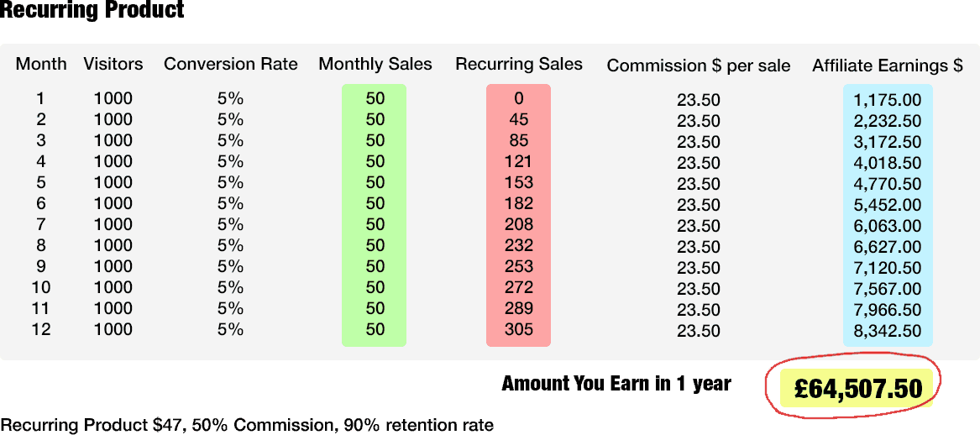
Task: Click the recurring sales value 182
Action: pyautogui.click(x=519, y=203)
